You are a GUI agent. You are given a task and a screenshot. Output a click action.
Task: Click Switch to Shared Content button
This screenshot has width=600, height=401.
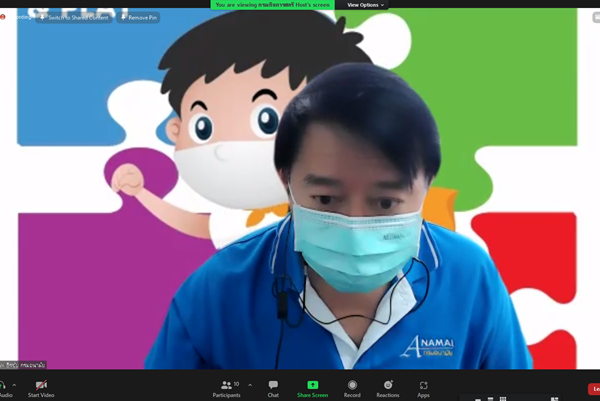(74, 18)
